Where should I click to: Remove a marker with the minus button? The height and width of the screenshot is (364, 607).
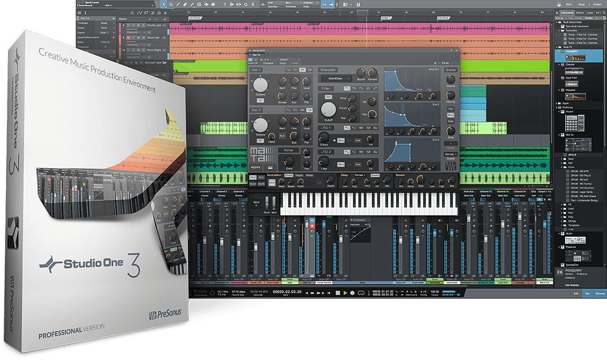coord(155,19)
